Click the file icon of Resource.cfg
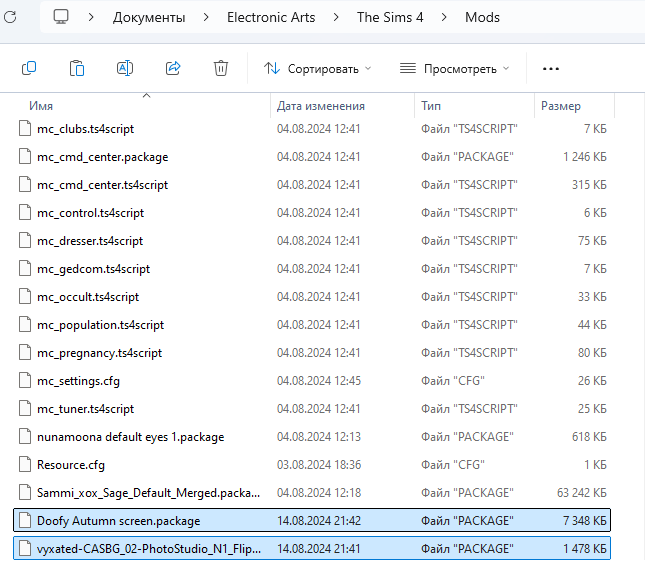Image resolution: width=645 pixels, height=564 pixels. point(26,464)
